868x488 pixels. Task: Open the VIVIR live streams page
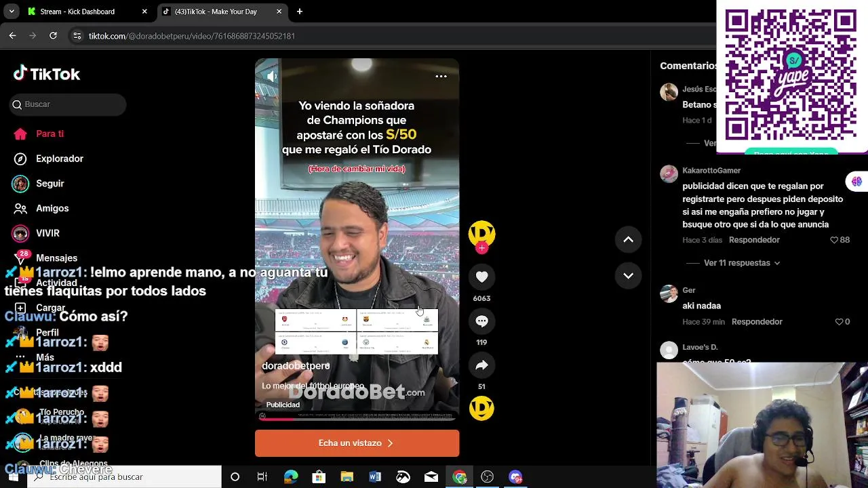37,233
